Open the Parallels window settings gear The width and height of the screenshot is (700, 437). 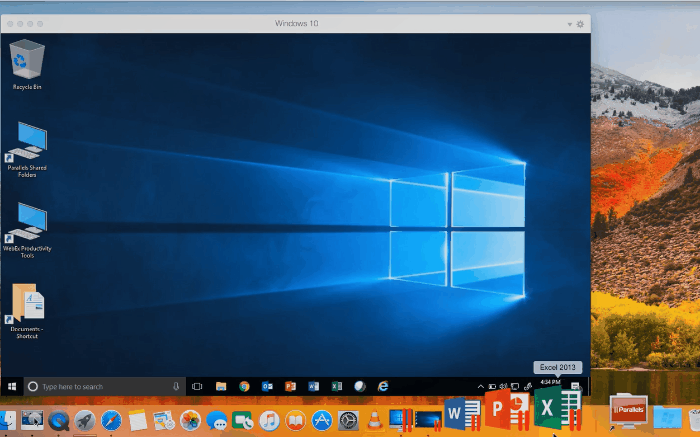[580, 24]
